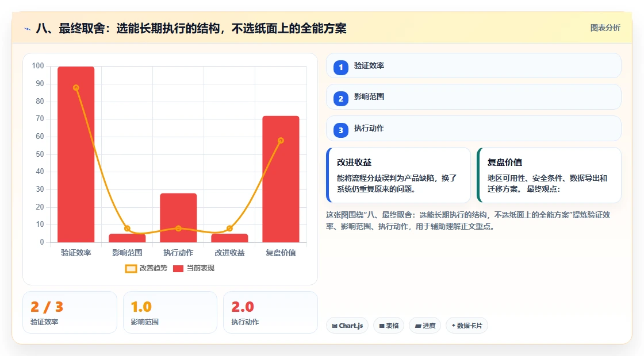
Task: Click the 执行动作 red bar
Action: [178, 218]
